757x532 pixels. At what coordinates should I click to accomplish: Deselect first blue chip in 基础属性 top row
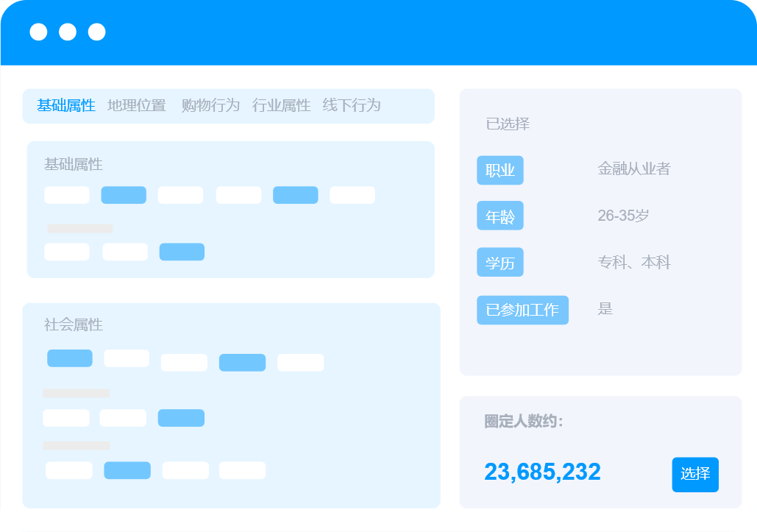pos(124,195)
